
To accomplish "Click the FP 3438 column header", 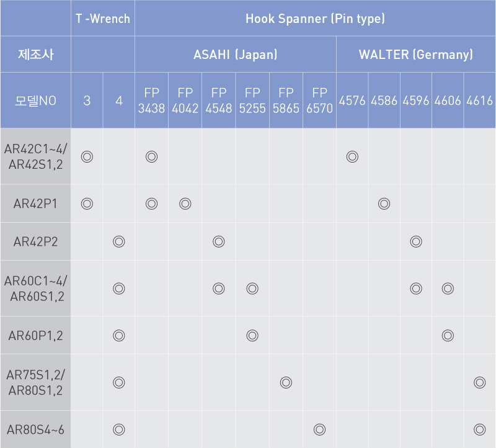I will tap(151, 101).
